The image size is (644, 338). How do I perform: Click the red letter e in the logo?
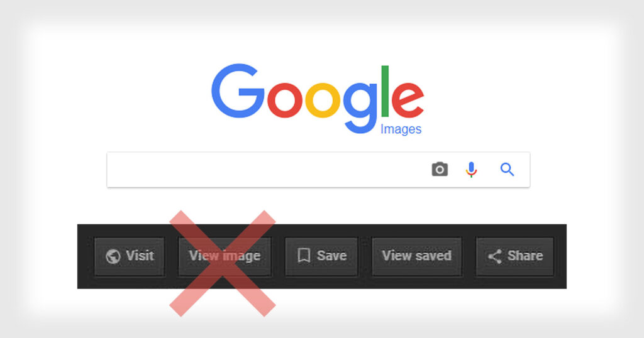(x=408, y=100)
